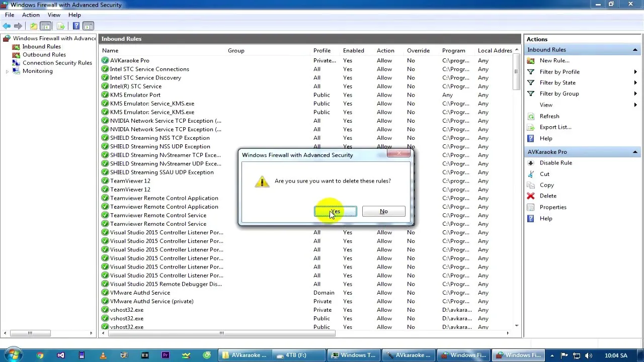
Task: Select Connection Security Rules in the tree
Action: click(57, 63)
